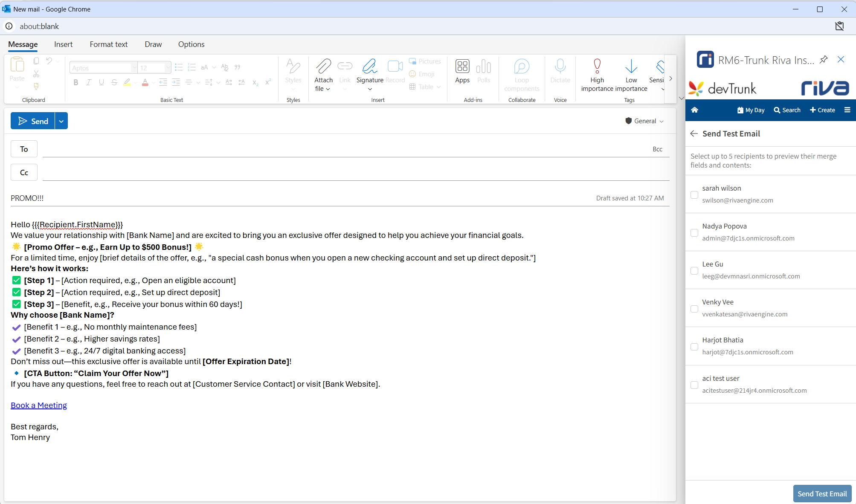Expand the ribbon overflow chevron
Viewport: 856px width, 504px height.
670,79
